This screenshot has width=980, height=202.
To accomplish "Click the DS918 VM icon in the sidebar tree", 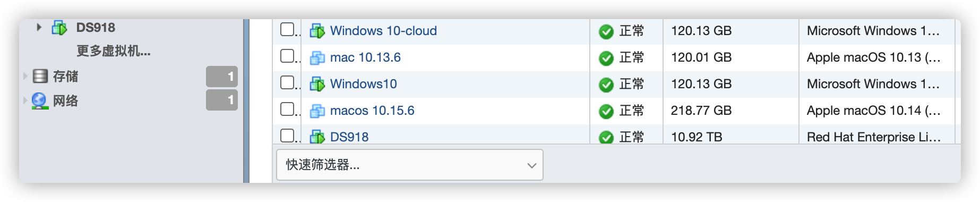I will tap(59, 28).
